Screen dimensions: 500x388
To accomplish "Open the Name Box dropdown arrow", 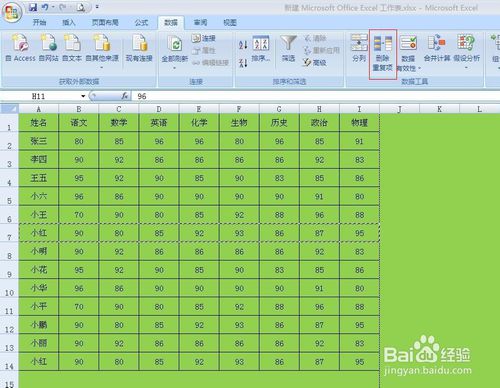I will 83,96.
